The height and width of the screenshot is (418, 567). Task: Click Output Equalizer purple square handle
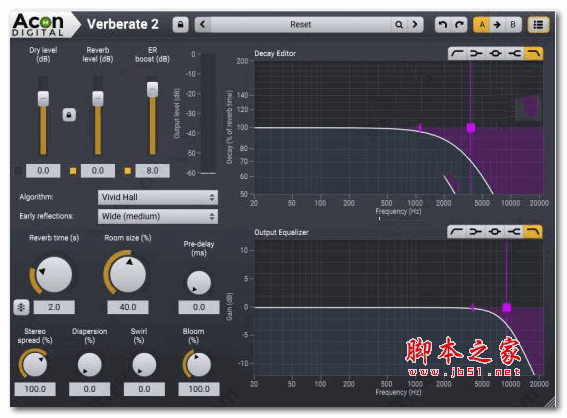click(507, 307)
